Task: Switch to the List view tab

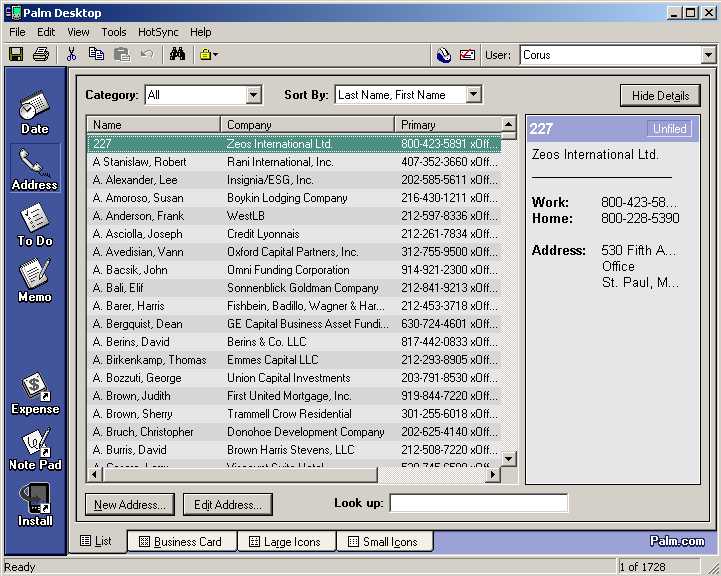Action: tap(96, 541)
